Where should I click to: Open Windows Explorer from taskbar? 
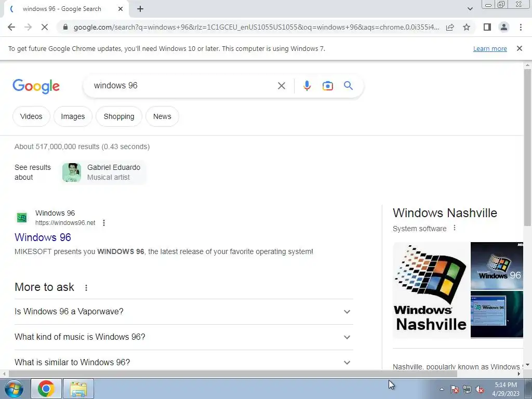coord(78,389)
